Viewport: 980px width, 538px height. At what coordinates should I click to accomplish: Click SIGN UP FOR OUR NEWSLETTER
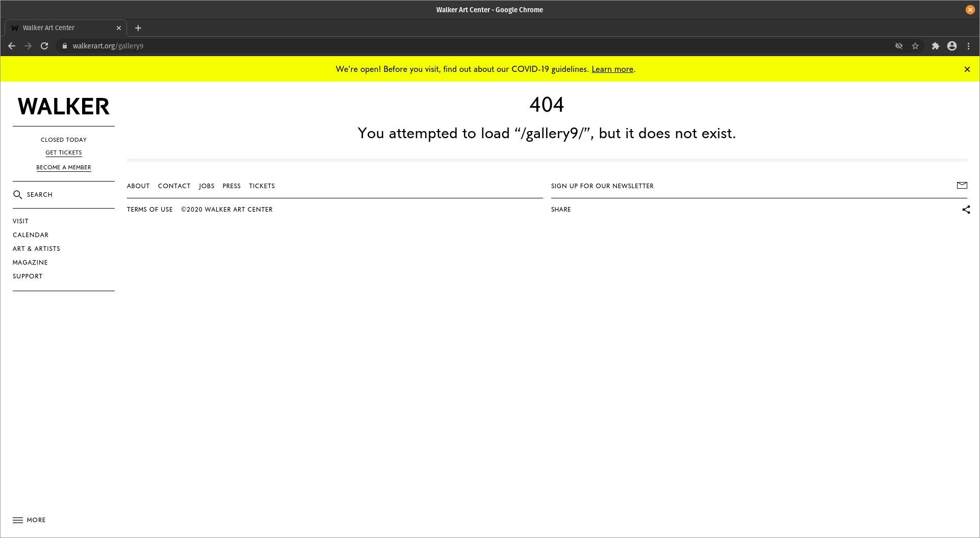(602, 186)
